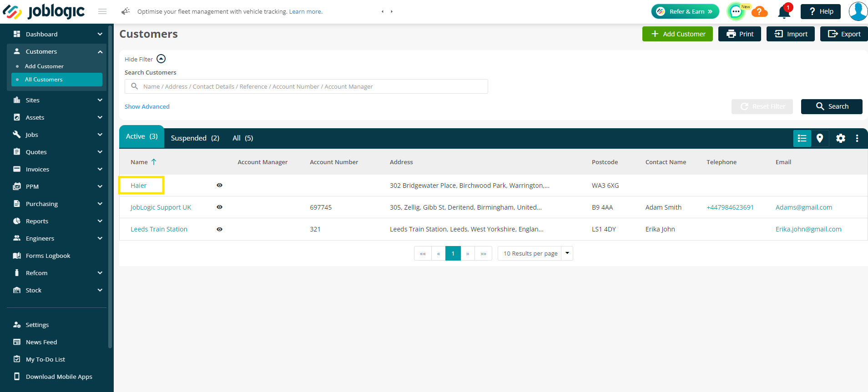The height and width of the screenshot is (392, 868).
Task: Sort by Name using the arrow
Action: point(154,162)
